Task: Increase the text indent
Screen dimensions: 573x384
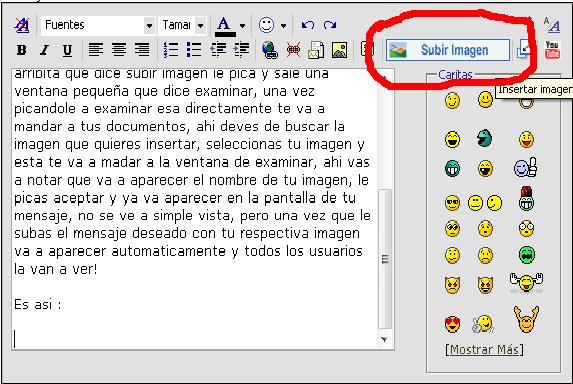Action: click(x=241, y=50)
